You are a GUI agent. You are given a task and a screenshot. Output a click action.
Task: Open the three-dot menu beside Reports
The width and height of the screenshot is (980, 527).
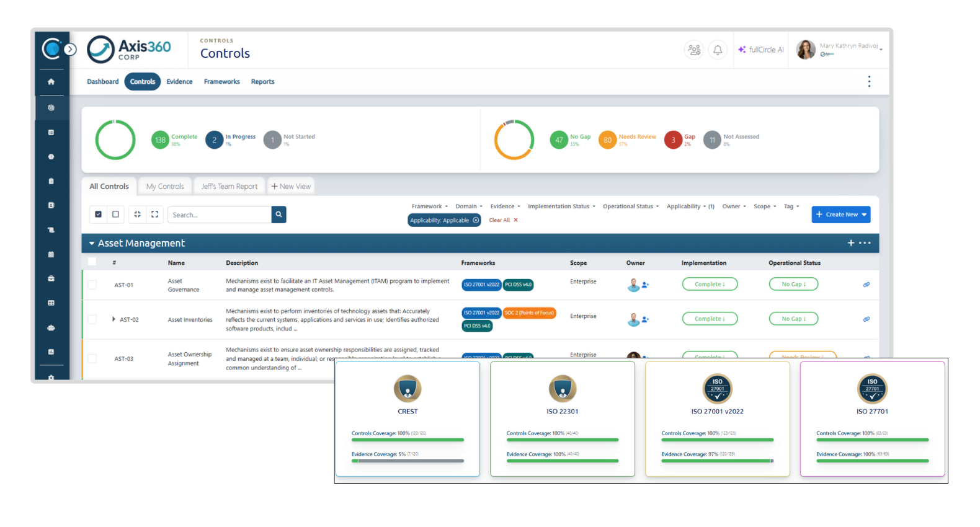(x=869, y=81)
